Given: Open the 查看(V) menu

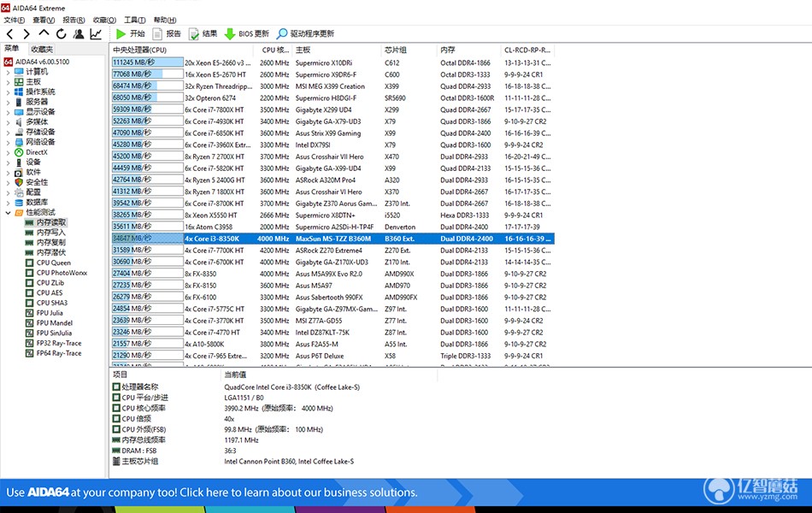Looking at the screenshot, I should (44, 20).
